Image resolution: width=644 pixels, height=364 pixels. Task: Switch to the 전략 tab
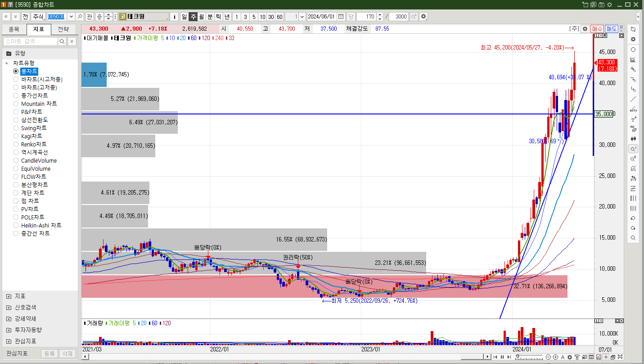tap(63, 29)
